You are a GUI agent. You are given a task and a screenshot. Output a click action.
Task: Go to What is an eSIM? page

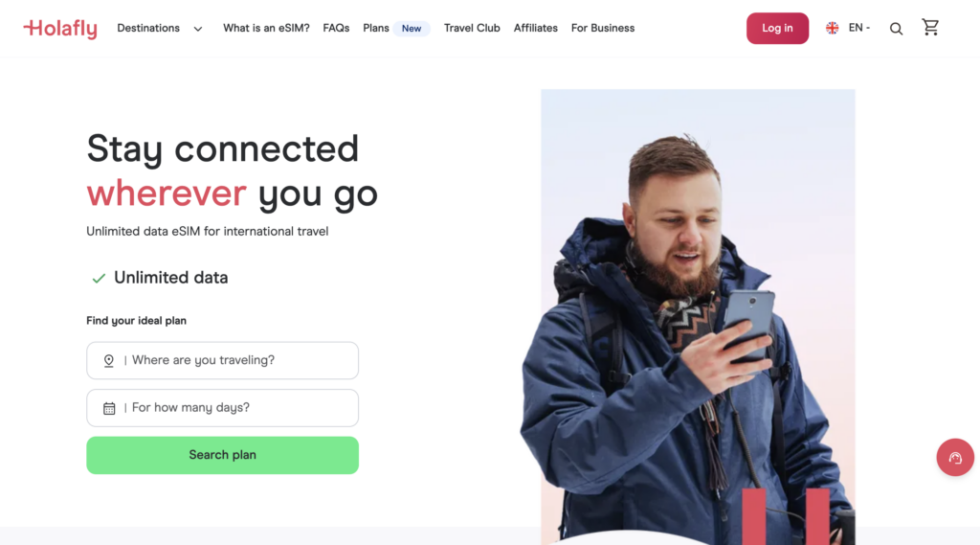pyautogui.click(x=266, y=28)
